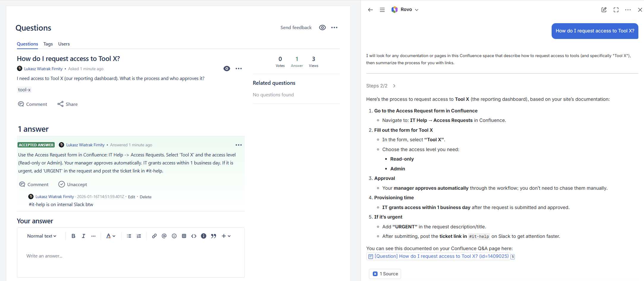Start a new Rovo chat with the compose icon

click(604, 10)
